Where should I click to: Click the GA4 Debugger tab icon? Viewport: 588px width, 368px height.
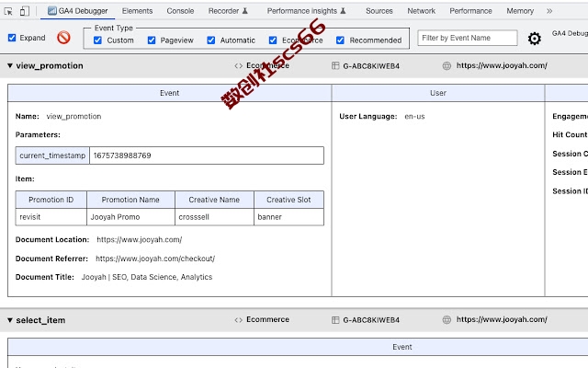pos(52,11)
